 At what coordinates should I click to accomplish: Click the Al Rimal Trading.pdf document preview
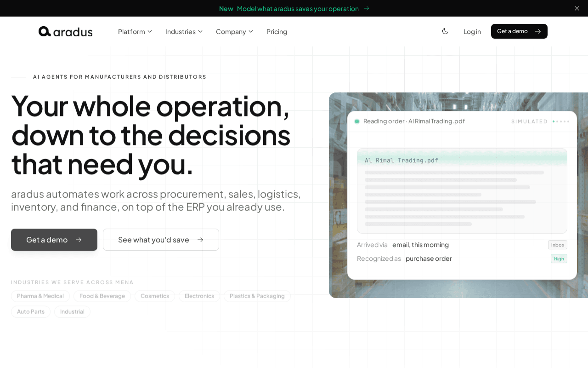pyautogui.click(x=462, y=191)
